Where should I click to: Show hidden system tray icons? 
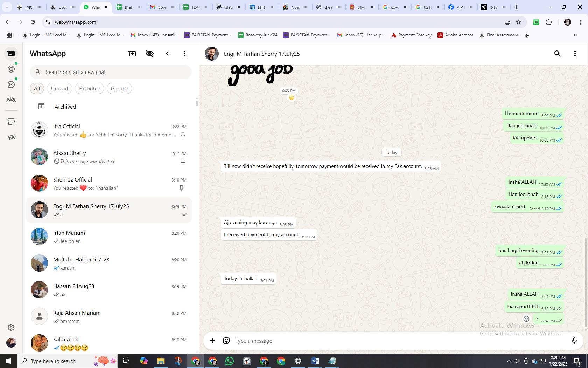coord(509,361)
